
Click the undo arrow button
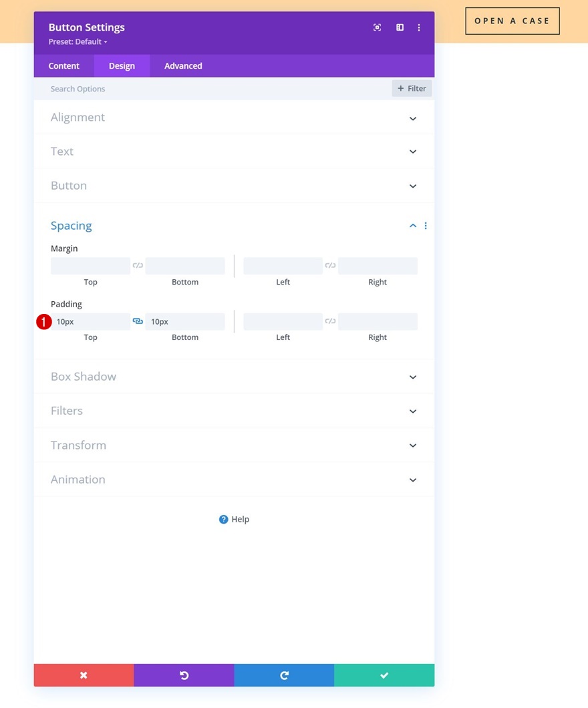(184, 675)
